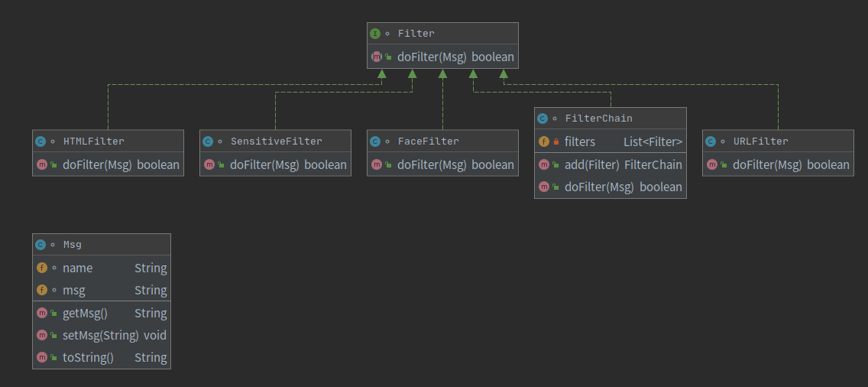Click setMsg(String) method in Msg
Screen dimensions: 868x387
click(x=100, y=336)
